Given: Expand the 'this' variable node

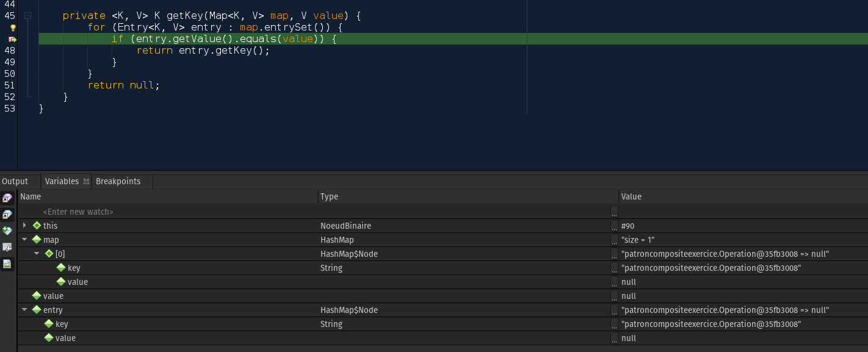Looking at the screenshot, I should 24,226.
